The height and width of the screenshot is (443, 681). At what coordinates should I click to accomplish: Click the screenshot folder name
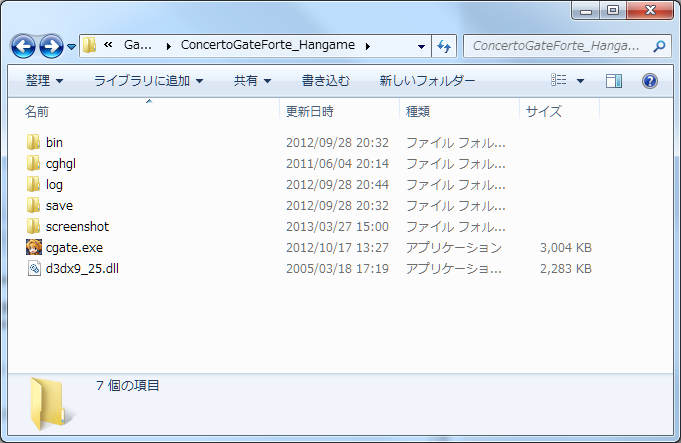pyautogui.click(x=77, y=226)
